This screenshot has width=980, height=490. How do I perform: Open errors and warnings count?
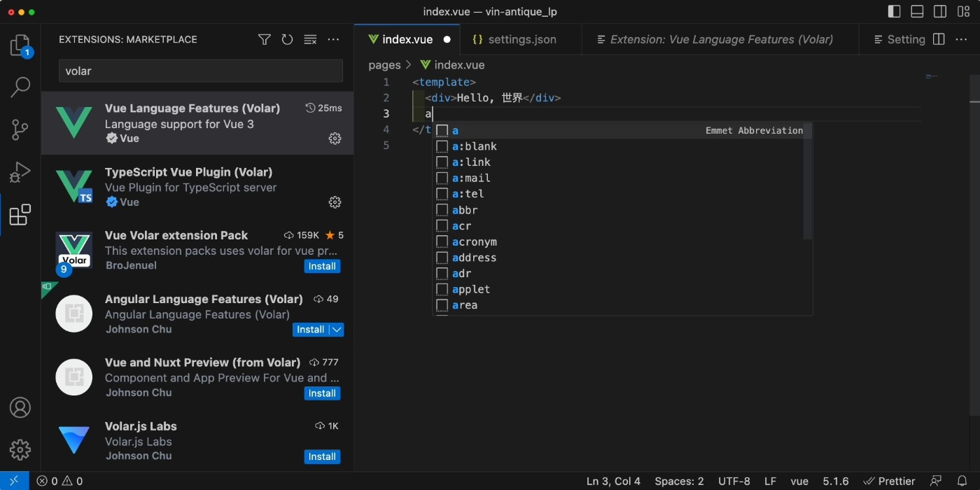coord(59,481)
